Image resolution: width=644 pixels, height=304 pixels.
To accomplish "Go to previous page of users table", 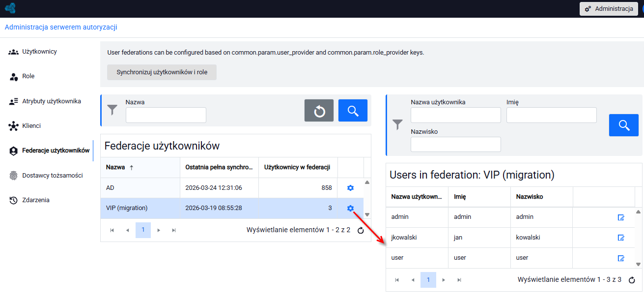I will pos(413,280).
